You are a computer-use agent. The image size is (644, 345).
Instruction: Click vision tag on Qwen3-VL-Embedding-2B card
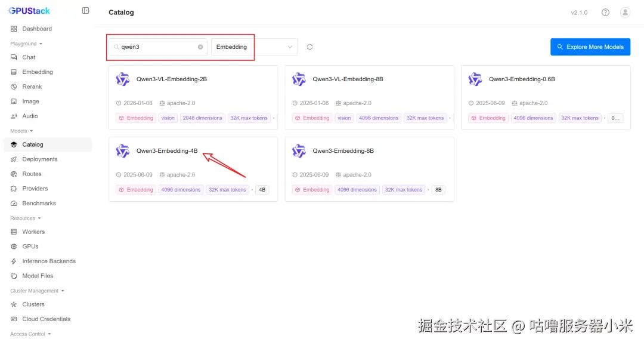(x=168, y=118)
